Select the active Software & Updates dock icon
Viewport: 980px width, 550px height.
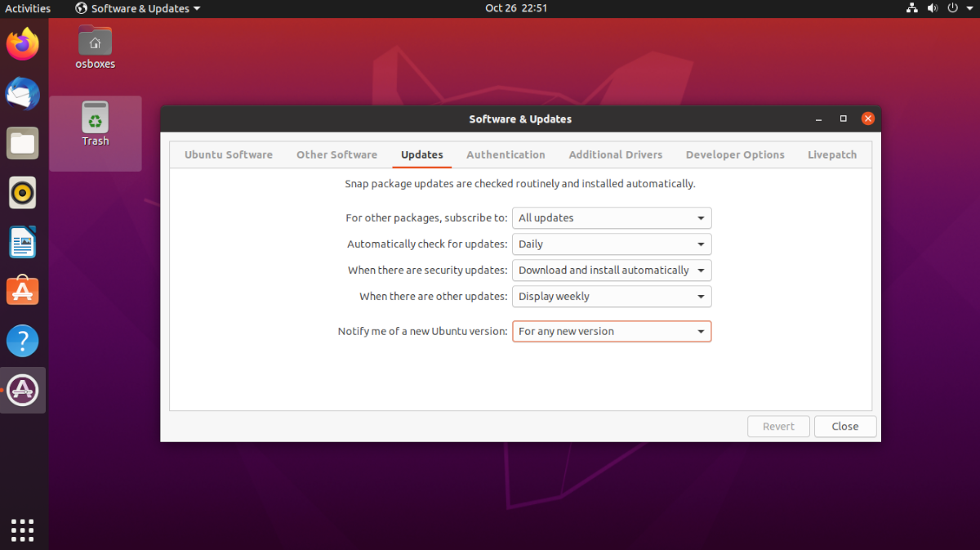22,390
